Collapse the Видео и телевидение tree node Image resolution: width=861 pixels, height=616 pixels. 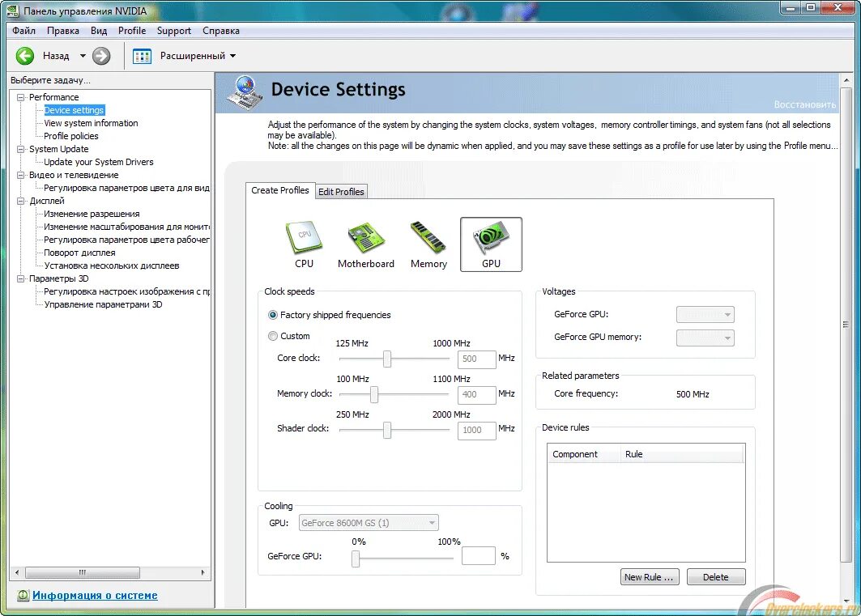21,175
